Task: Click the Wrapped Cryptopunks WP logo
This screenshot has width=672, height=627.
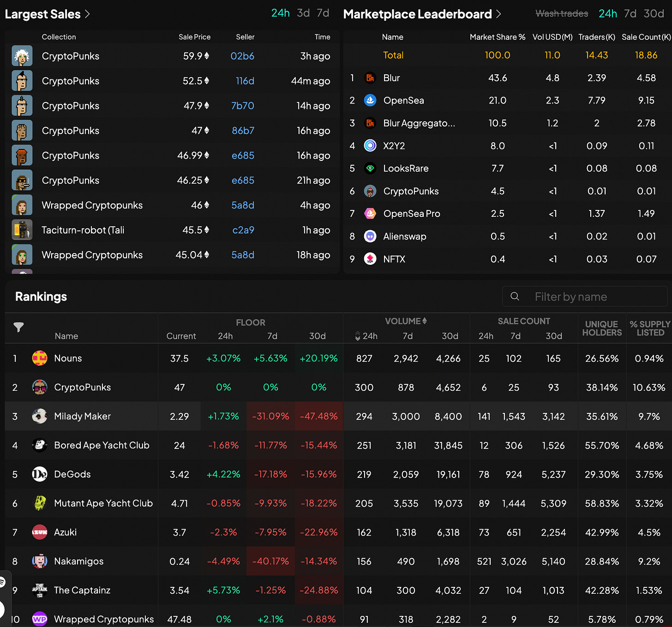Action: tap(40, 619)
